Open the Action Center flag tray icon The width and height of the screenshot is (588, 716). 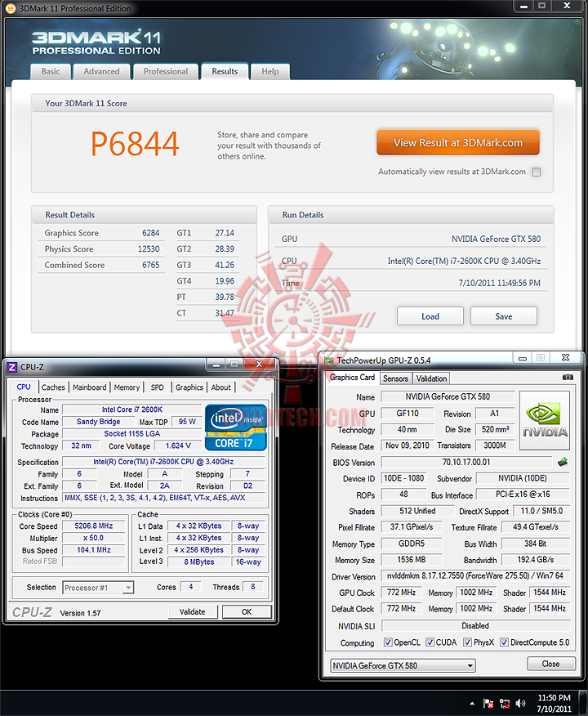pos(488,703)
